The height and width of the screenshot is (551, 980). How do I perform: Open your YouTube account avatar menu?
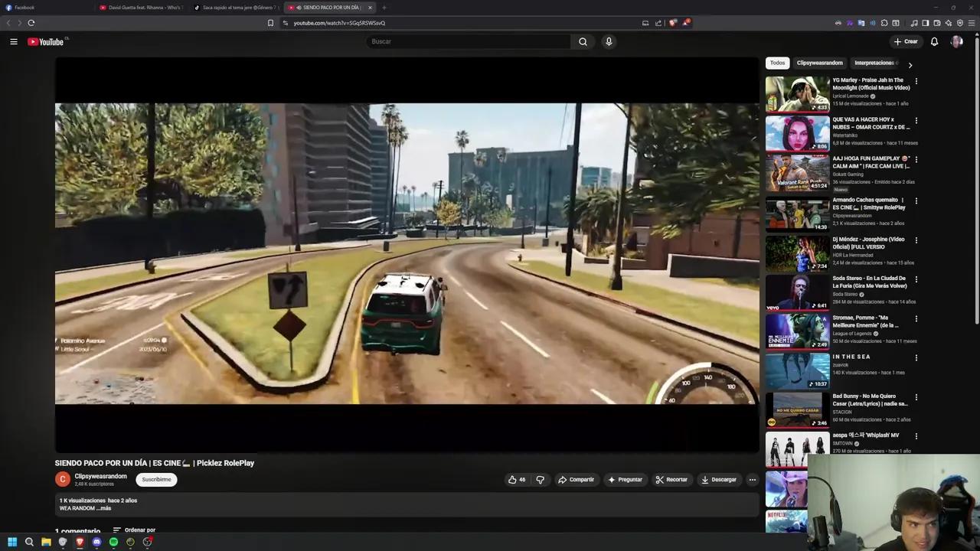(957, 41)
